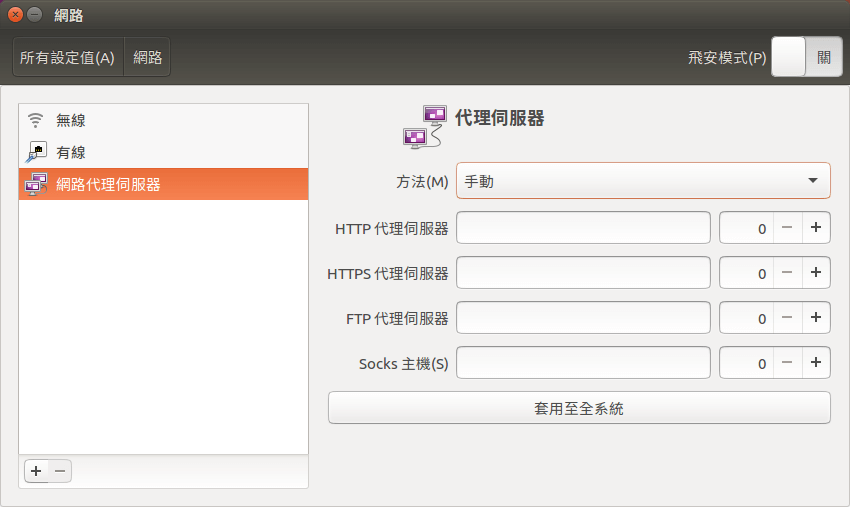Focus the Socks host text field
Screen dimensions: 850x507
pyautogui.click(x=583, y=363)
